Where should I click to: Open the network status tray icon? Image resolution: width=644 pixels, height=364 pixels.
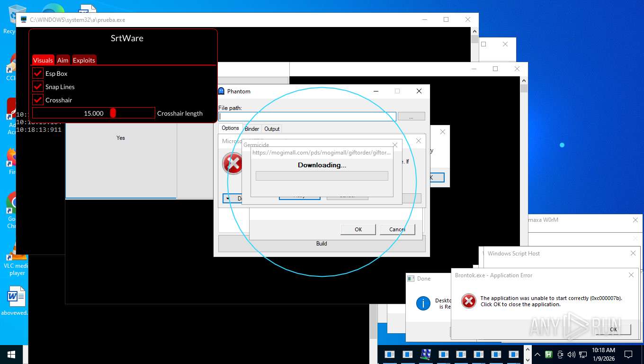tap(582, 355)
